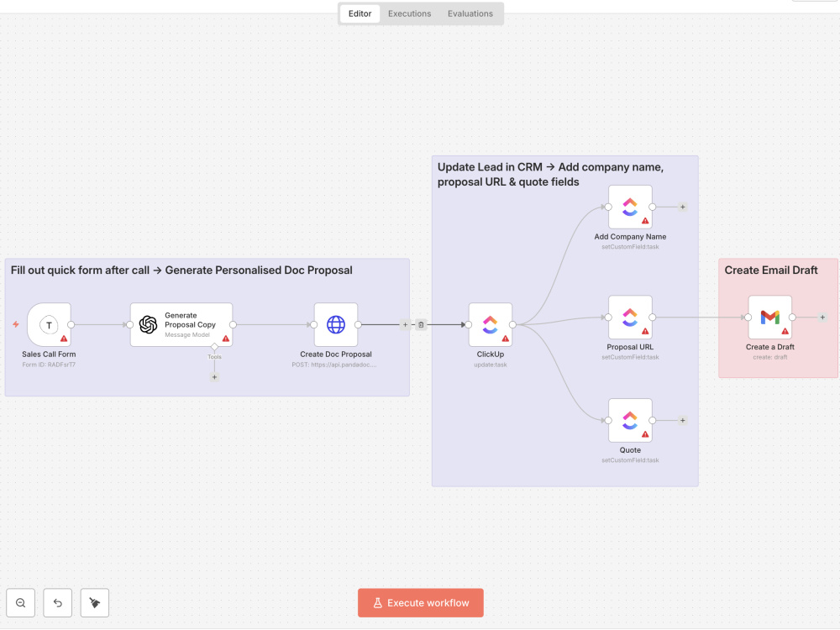Click plus on Create Doc Proposal connection
The height and width of the screenshot is (630, 840).
click(x=405, y=324)
